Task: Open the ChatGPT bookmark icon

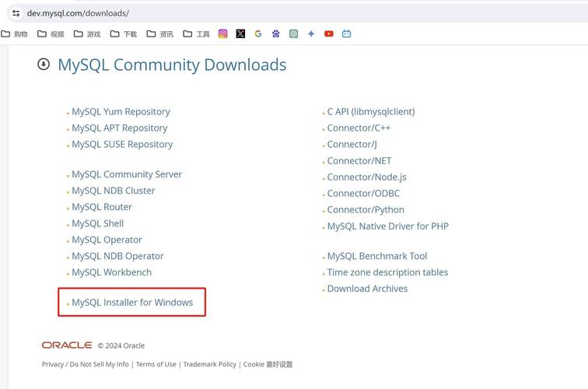Action: [294, 33]
